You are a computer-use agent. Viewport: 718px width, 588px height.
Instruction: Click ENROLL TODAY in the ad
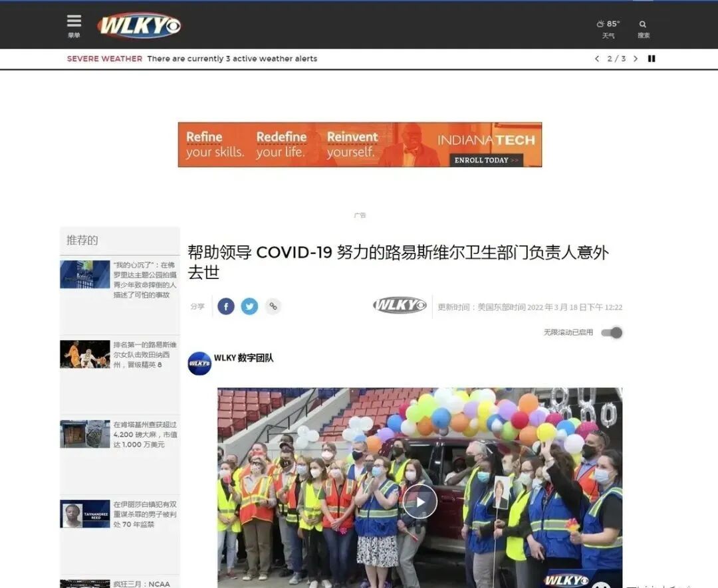[x=486, y=160]
